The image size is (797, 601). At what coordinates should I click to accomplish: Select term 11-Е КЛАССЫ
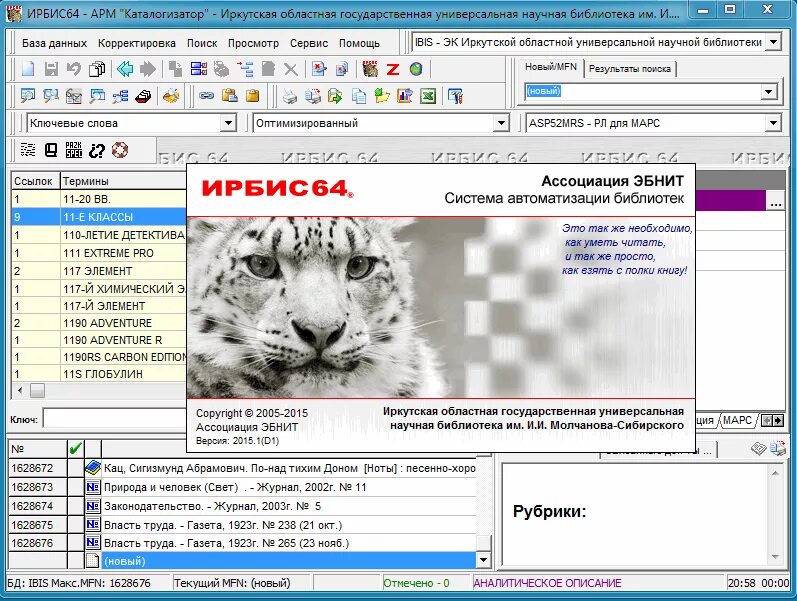[99, 217]
